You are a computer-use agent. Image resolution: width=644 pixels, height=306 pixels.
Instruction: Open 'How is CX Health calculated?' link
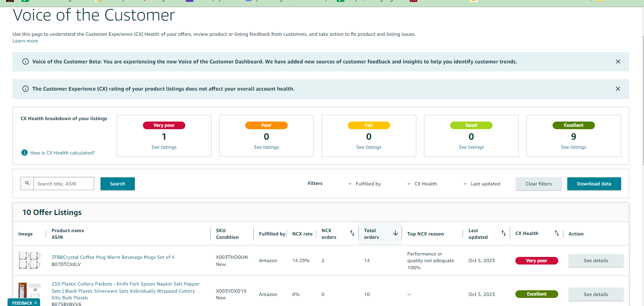[x=62, y=153]
